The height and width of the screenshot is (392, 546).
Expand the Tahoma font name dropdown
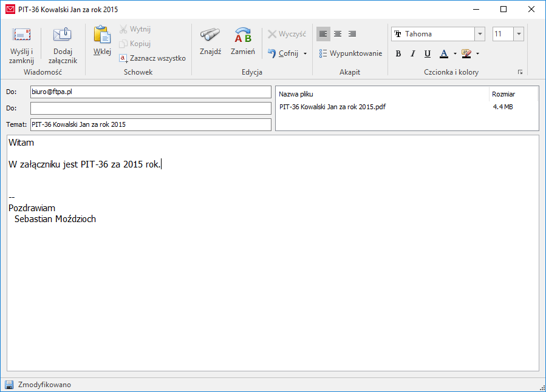[480, 34]
